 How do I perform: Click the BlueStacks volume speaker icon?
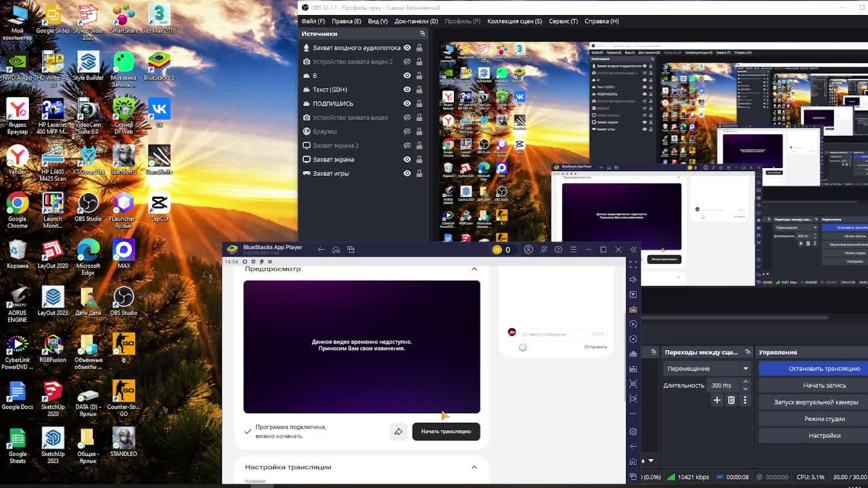tap(633, 280)
